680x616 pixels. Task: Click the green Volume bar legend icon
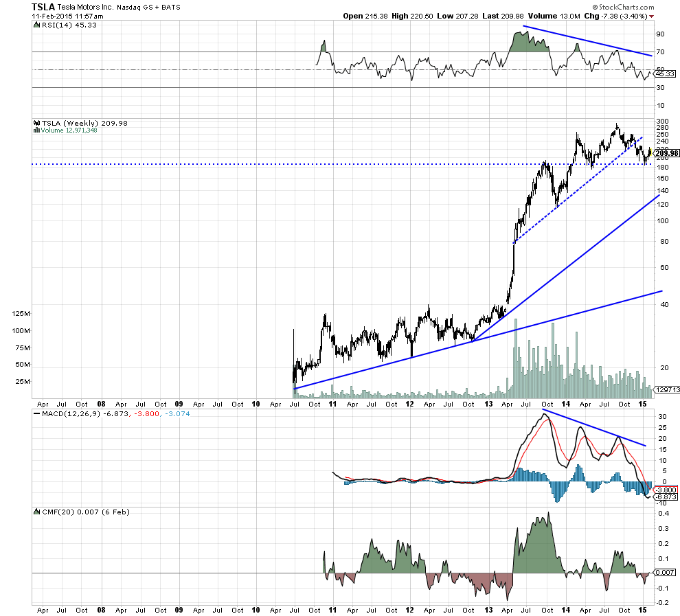tap(37, 130)
